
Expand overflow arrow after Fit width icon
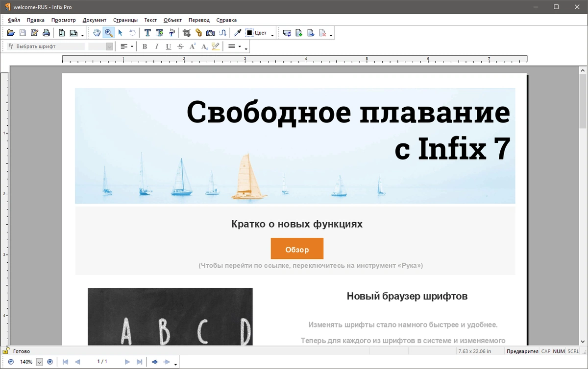(82, 35)
